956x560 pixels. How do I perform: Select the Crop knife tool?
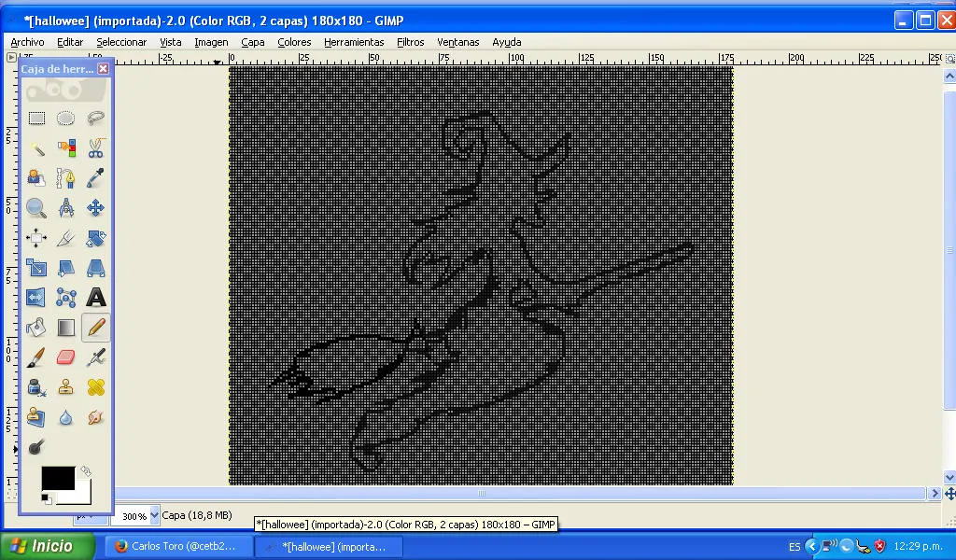click(66, 238)
